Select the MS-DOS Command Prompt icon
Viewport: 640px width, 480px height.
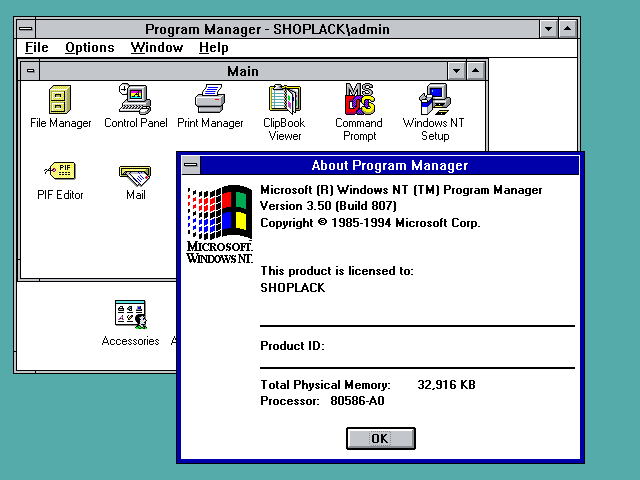pos(360,99)
